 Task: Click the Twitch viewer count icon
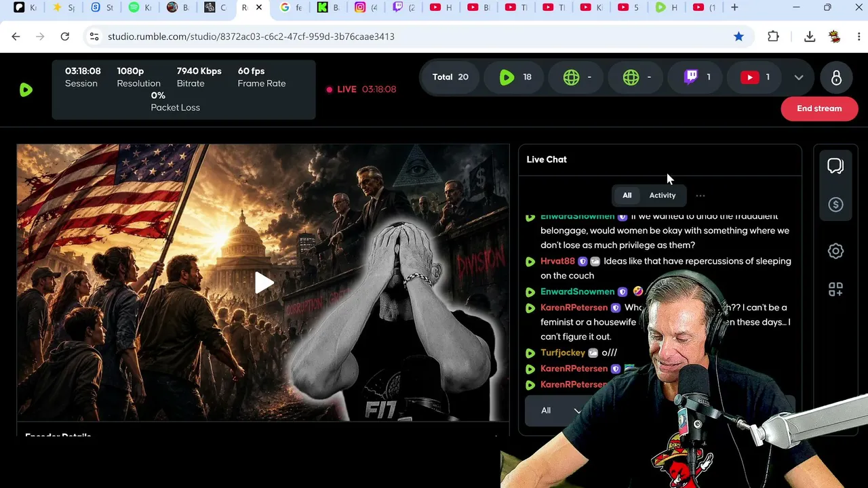pyautogui.click(x=691, y=77)
